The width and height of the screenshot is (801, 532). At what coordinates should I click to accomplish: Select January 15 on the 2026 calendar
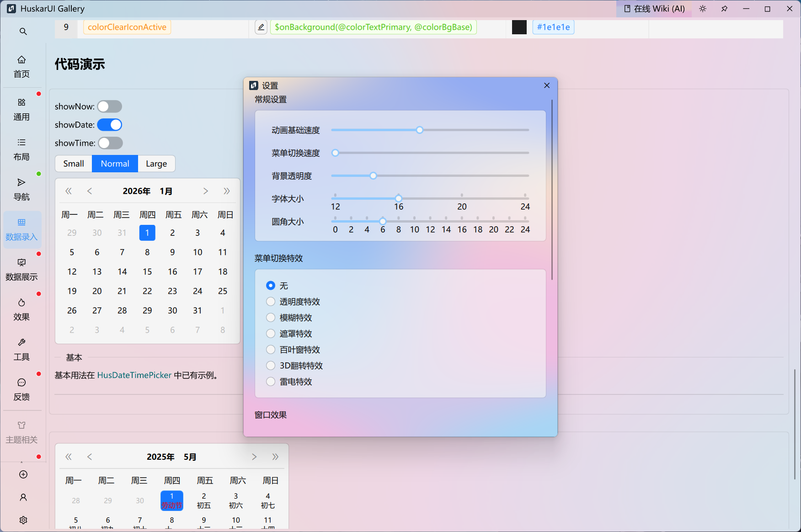(147, 271)
